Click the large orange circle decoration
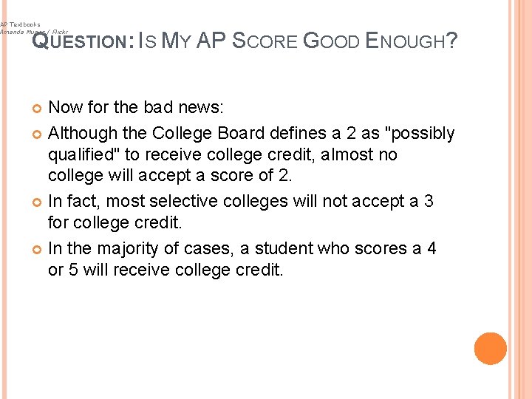 tap(491, 349)
